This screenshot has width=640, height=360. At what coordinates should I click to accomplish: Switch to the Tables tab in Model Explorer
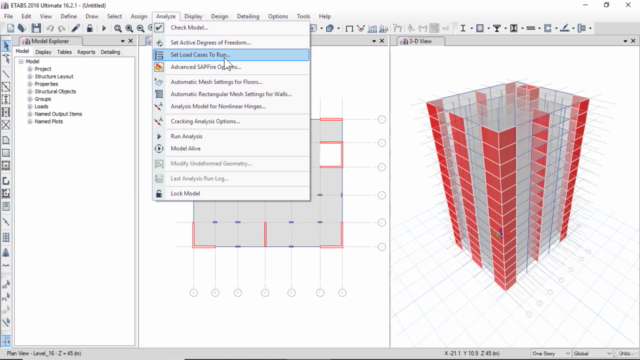[x=64, y=52]
